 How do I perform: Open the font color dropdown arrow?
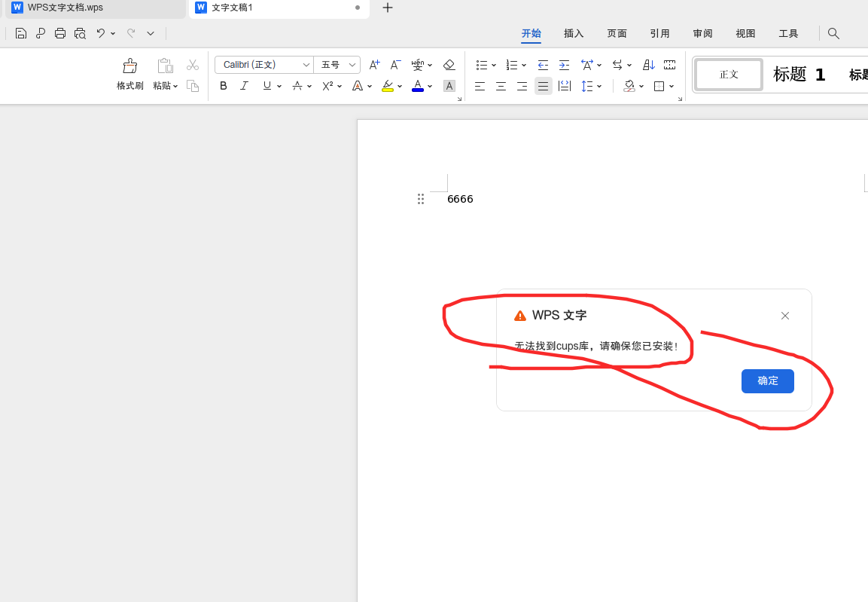[430, 87]
